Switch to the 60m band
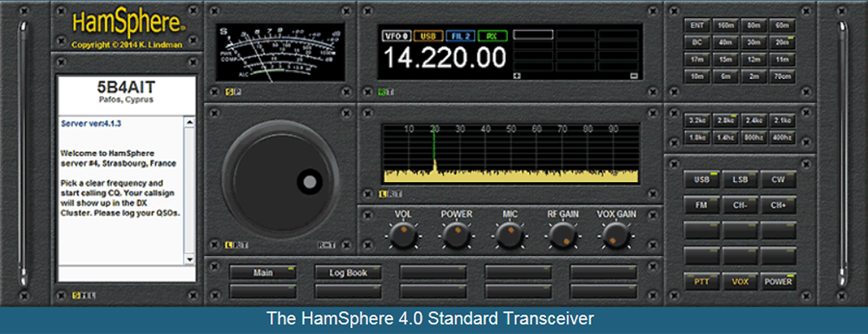 782,26
